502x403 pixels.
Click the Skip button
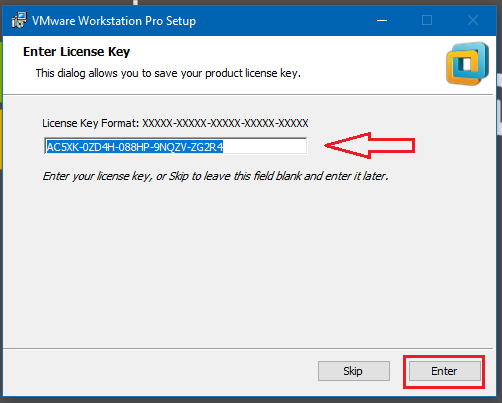click(354, 371)
